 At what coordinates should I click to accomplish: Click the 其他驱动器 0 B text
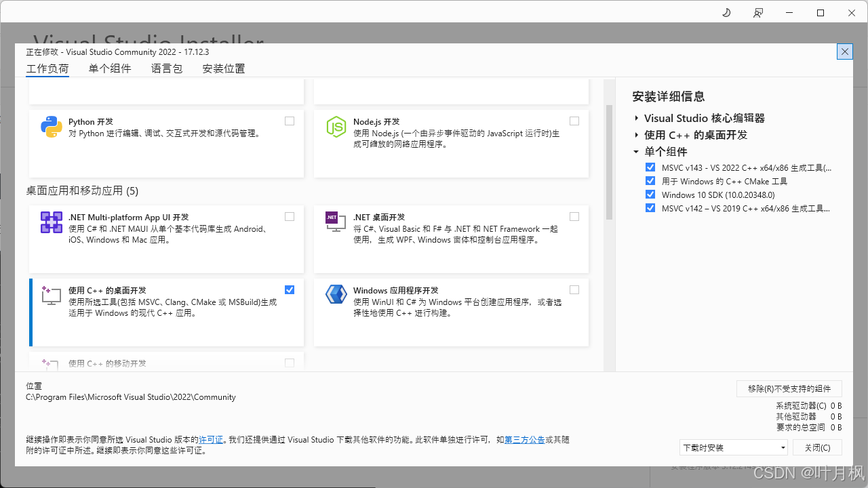(x=808, y=417)
